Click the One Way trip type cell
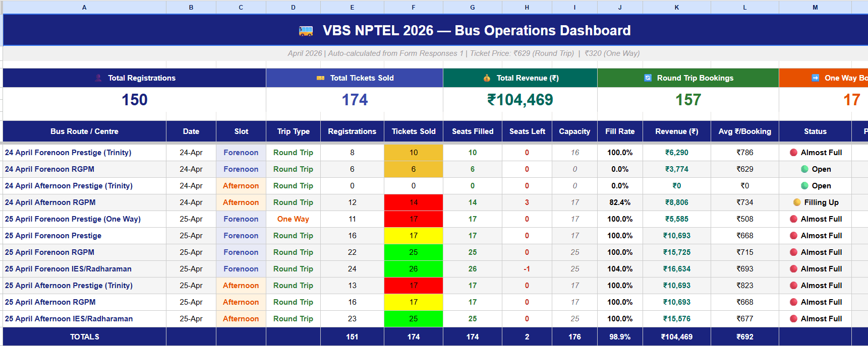The width and height of the screenshot is (868, 346). (x=293, y=219)
